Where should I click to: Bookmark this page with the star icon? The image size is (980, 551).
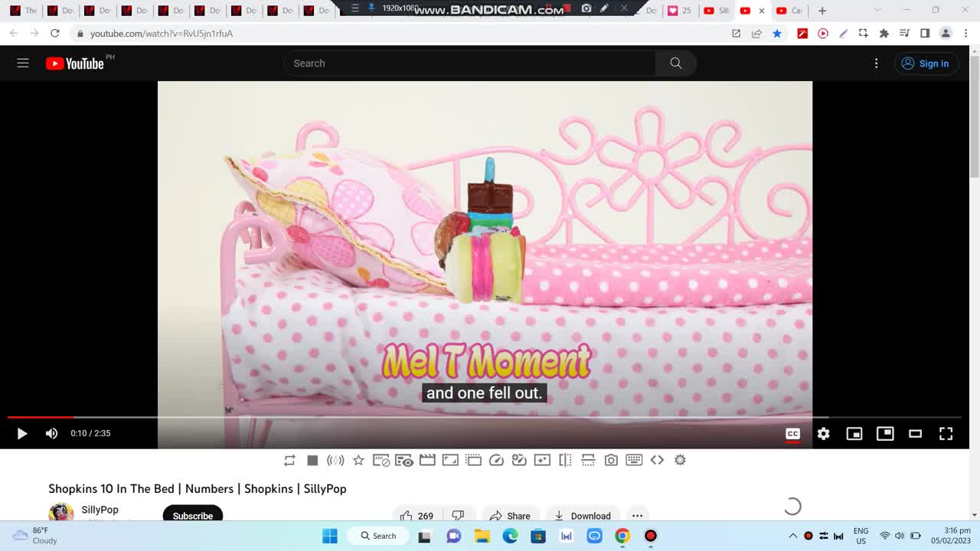tap(777, 34)
